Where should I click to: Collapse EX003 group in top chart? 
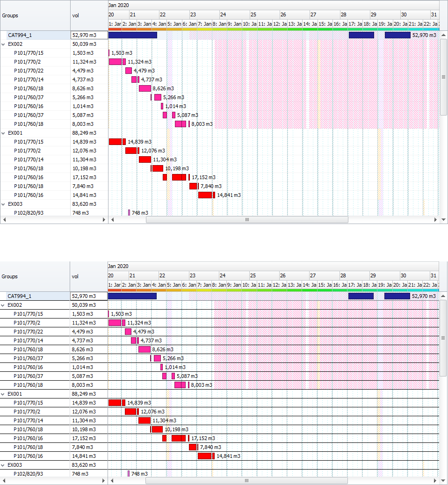3,204
